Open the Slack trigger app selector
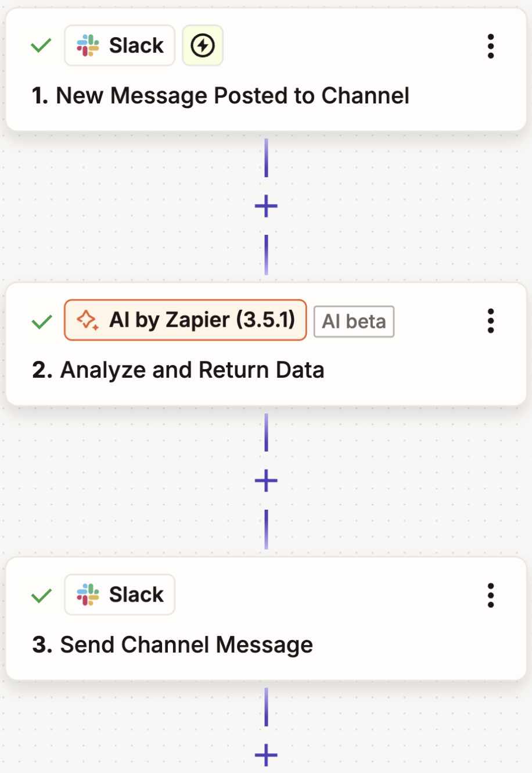The image size is (532, 773). pos(119,45)
